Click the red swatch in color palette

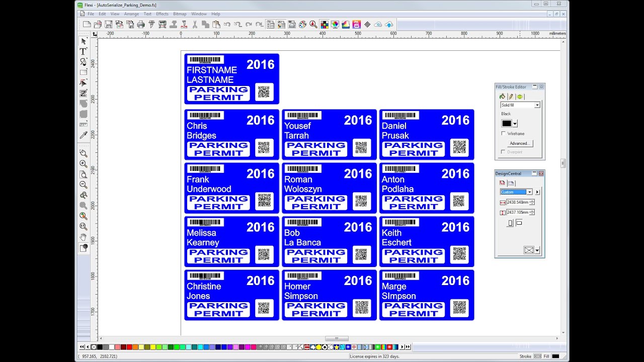coord(129,347)
